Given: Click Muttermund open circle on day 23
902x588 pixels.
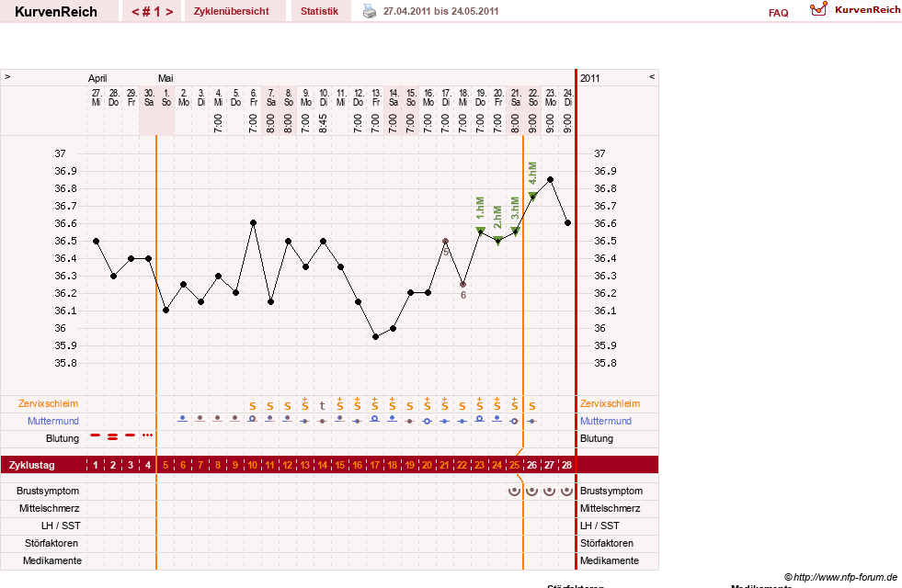Looking at the screenshot, I should 480,419.
